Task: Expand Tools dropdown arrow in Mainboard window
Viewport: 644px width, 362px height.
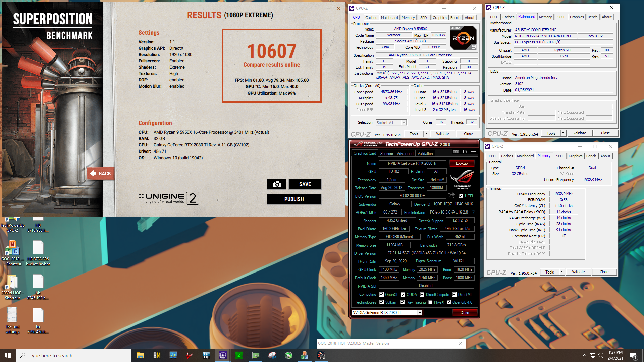Action: pyautogui.click(x=563, y=133)
